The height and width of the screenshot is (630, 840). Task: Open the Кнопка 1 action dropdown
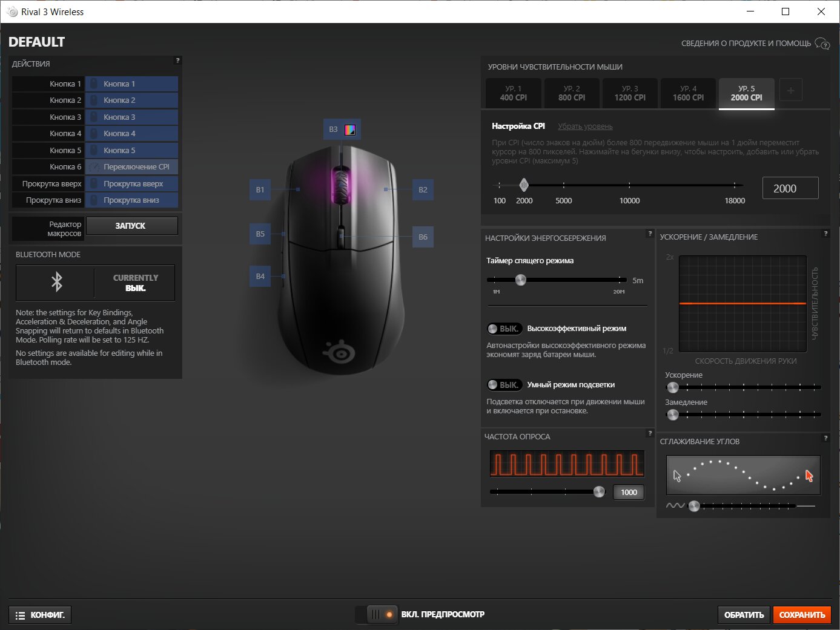click(131, 84)
